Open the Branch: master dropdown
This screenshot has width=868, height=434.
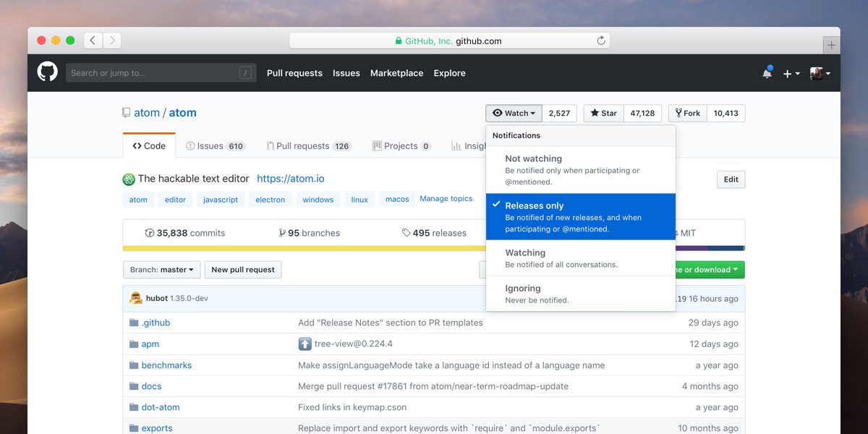pyautogui.click(x=161, y=270)
